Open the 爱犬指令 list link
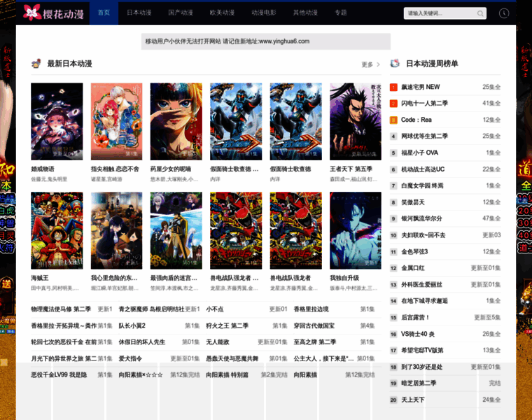 pyautogui.click(x=130, y=358)
